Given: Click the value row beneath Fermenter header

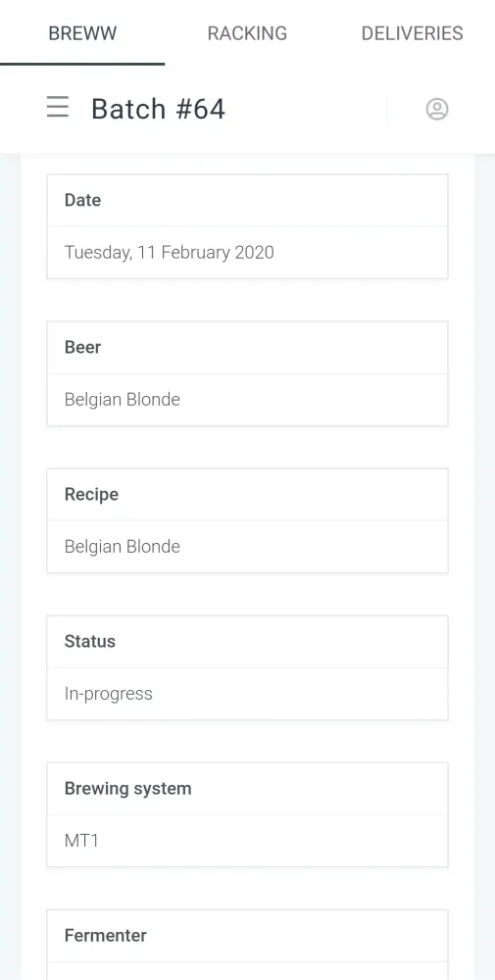Looking at the screenshot, I should tap(247, 971).
